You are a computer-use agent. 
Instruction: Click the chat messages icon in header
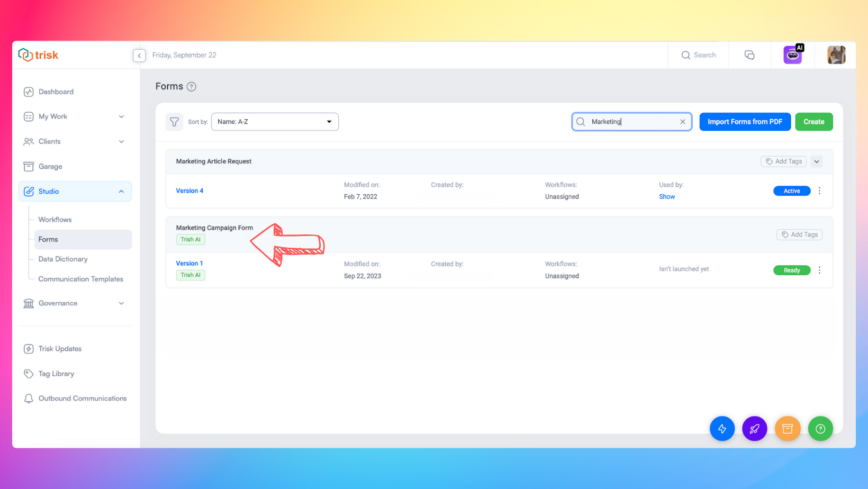pos(749,55)
